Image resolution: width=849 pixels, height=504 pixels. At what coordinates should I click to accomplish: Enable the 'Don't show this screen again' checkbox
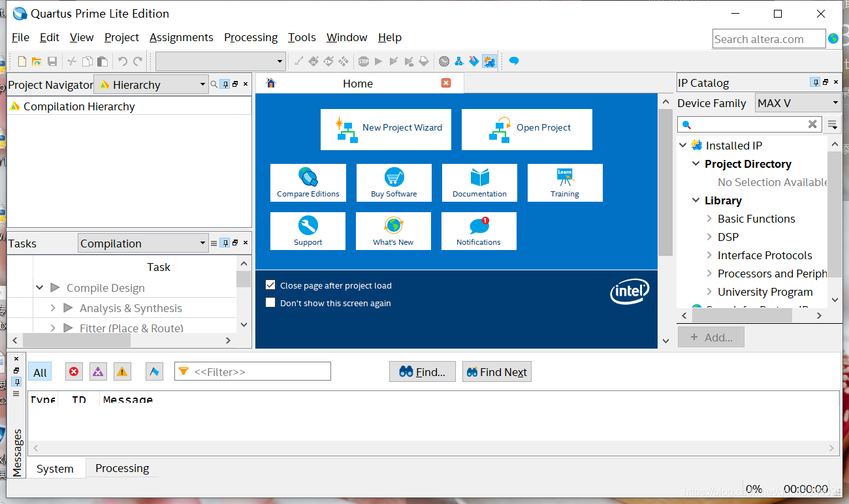[270, 303]
